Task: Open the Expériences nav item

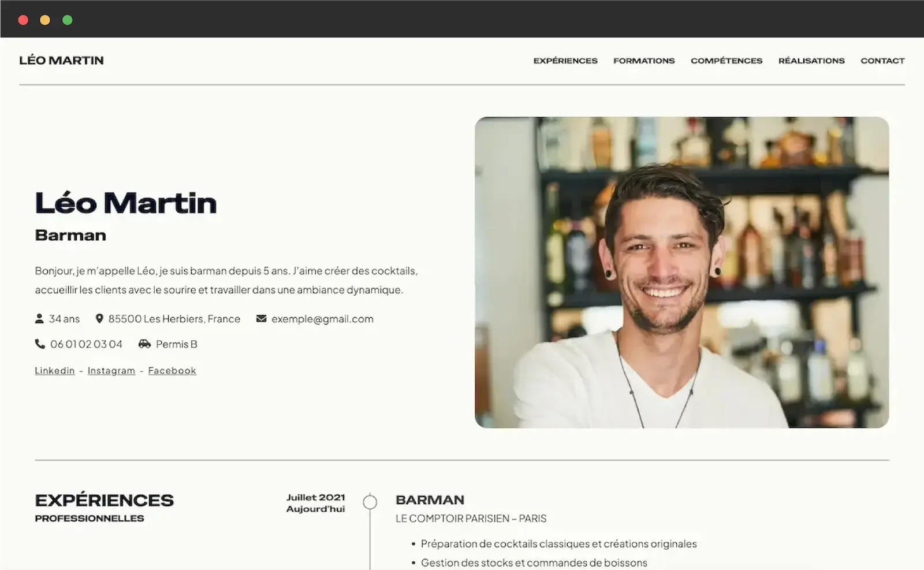Action: pos(565,61)
